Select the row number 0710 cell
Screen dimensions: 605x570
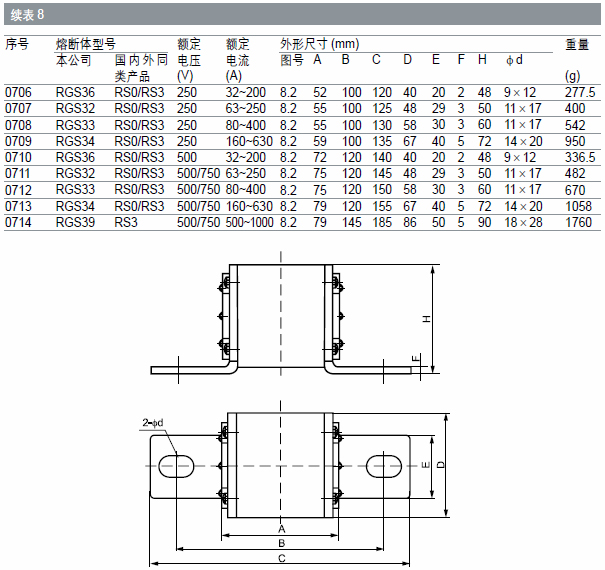(19, 157)
